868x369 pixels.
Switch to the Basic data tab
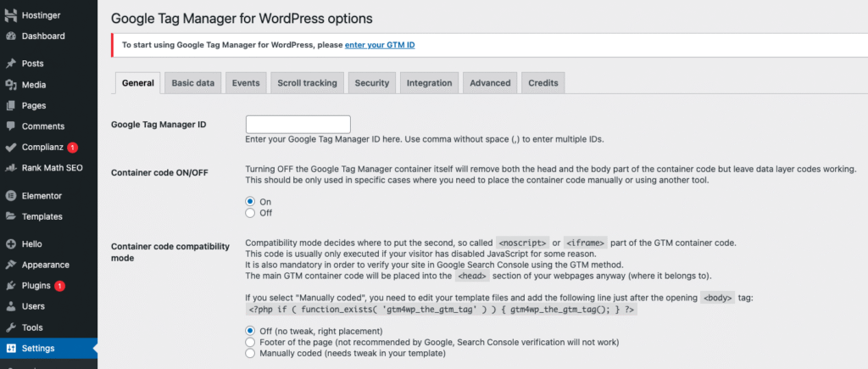[192, 83]
